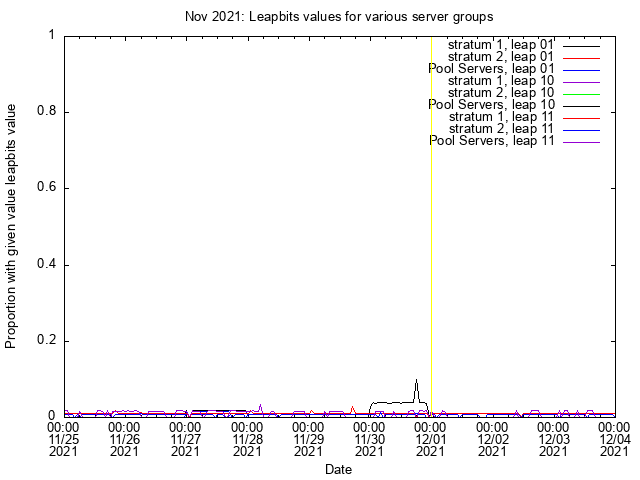Viewport: 640px width, 480px height.
Task: Click the 11/30 date tick label
Action: click(x=369, y=438)
